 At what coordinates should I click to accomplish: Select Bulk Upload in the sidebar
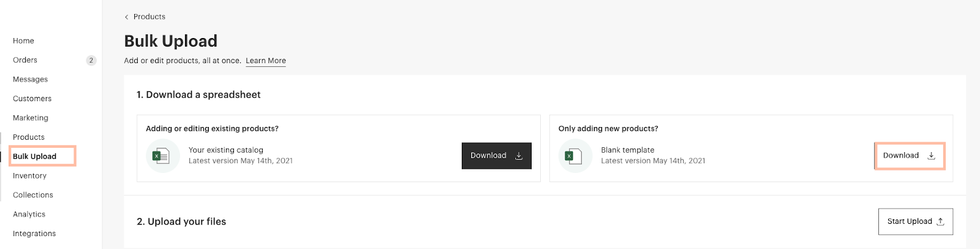(35, 156)
